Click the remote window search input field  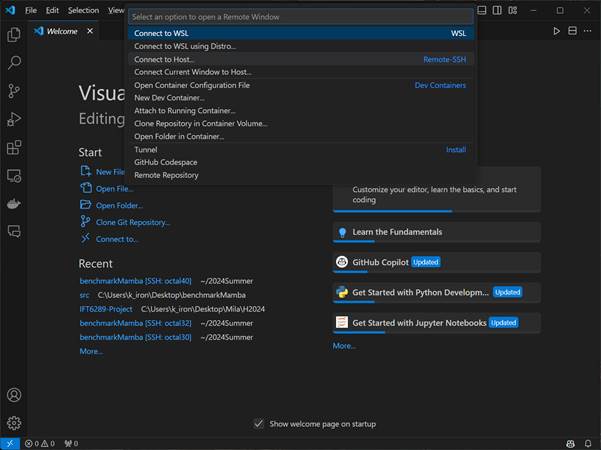(301, 17)
